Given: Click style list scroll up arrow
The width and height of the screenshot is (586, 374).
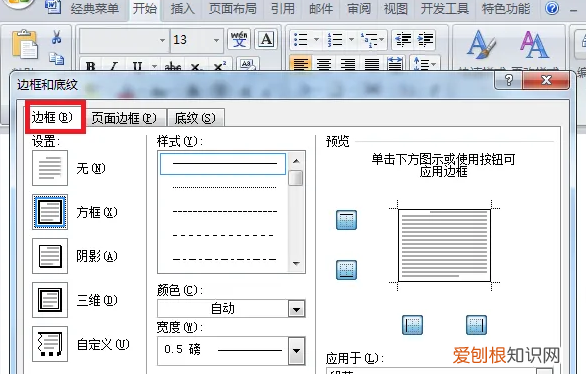Looking at the screenshot, I should click(296, 161).
